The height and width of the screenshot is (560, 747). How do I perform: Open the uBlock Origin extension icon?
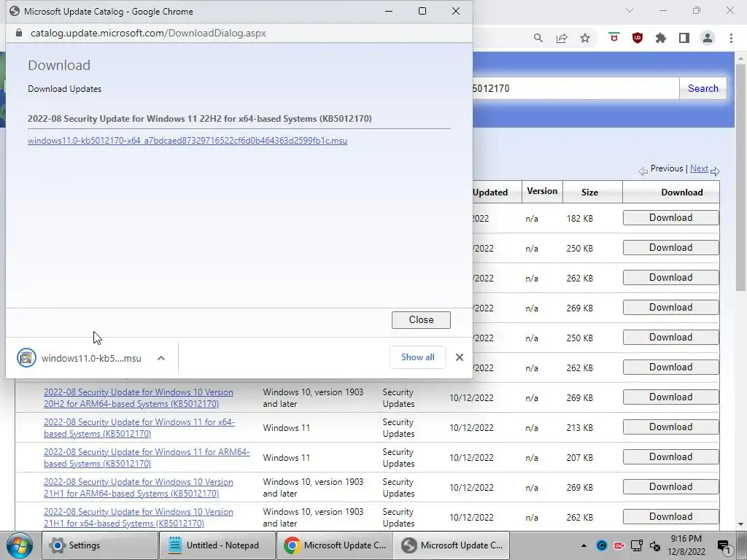coord(638,38)
